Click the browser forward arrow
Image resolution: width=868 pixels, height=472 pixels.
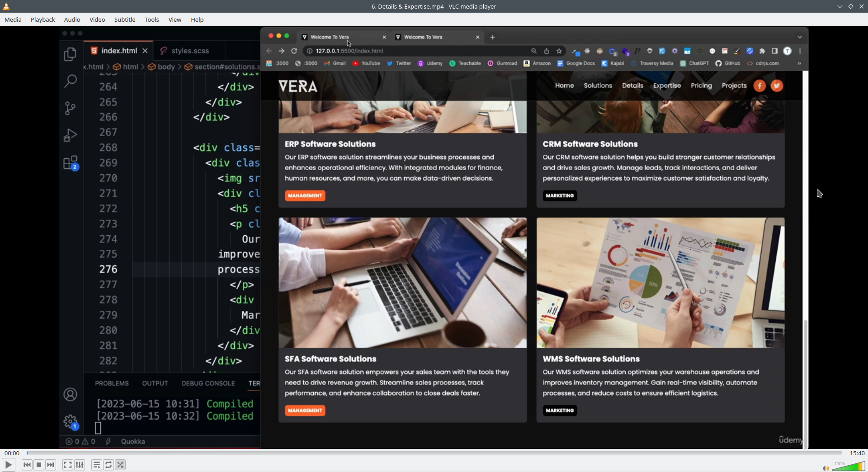pos(282,51)
